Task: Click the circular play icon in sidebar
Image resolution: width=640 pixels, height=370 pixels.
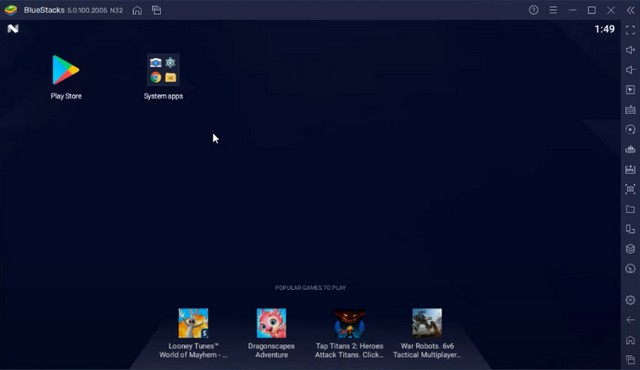Action: pyautogui.click(x=630, y=130)
